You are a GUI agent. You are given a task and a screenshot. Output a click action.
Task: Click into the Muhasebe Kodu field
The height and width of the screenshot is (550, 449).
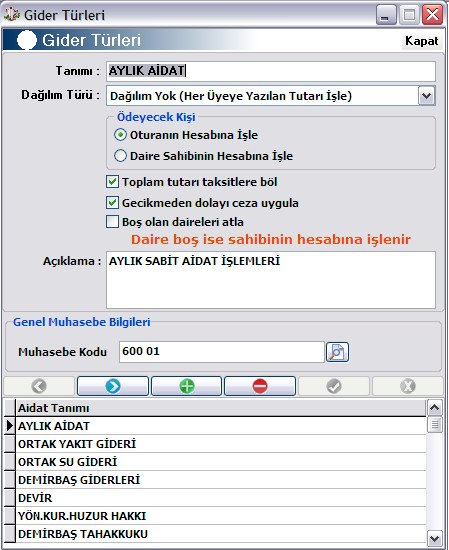[x=222, y=351]
